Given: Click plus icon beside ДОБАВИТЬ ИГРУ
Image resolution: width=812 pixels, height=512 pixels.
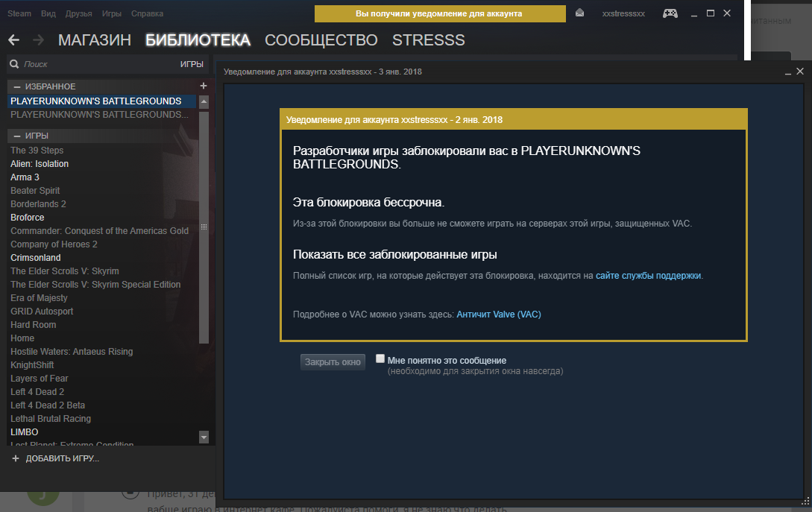Looking at the screenshot, I should point(16,458).
